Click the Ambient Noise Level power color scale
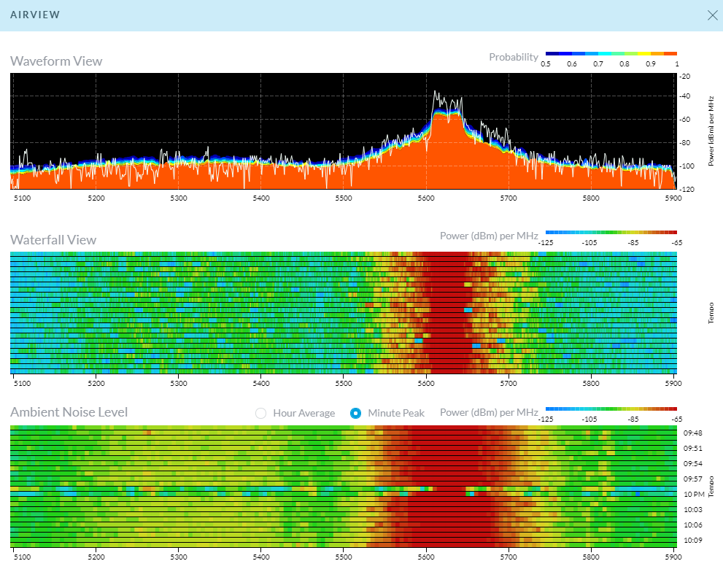This screenshot has height=588, width=723. coord(611,409)
